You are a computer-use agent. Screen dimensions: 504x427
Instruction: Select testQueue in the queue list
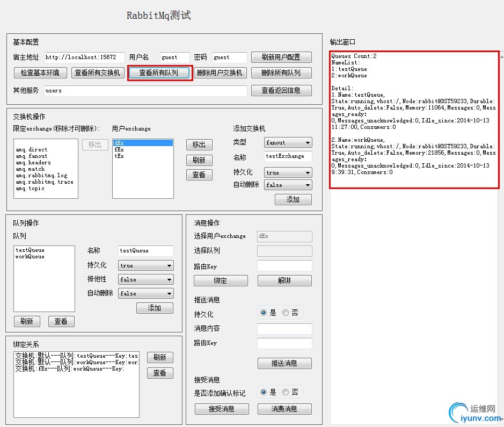pyautogui.click(x=30, y=250)
